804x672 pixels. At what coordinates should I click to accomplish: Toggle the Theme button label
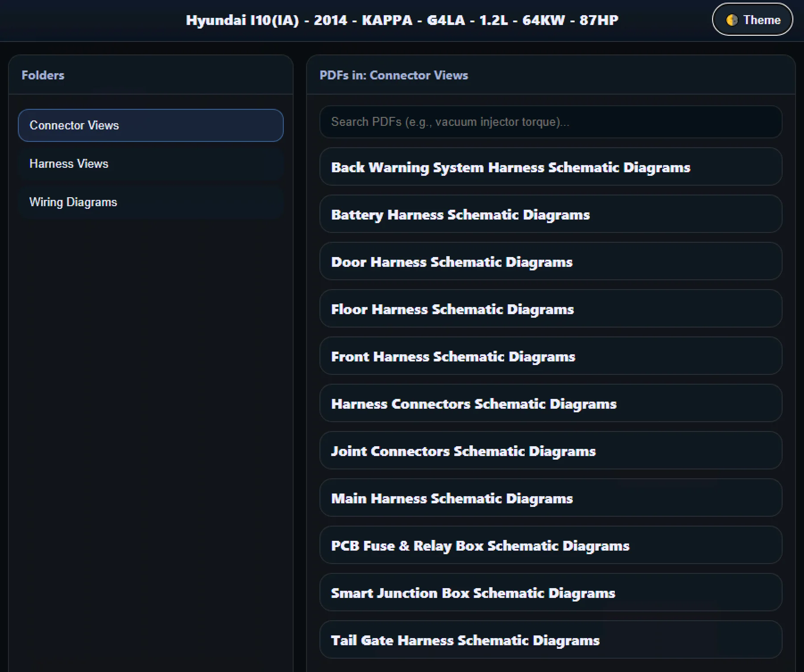[762, 20]
